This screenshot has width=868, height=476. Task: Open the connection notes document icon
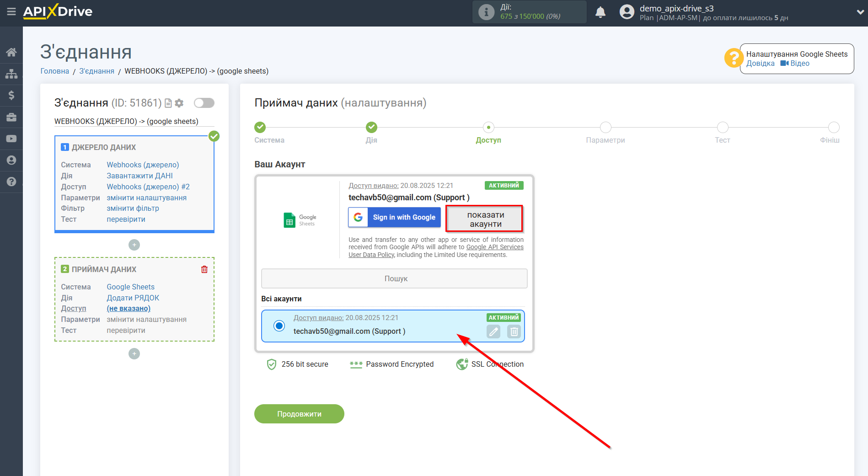pos(168,103)
